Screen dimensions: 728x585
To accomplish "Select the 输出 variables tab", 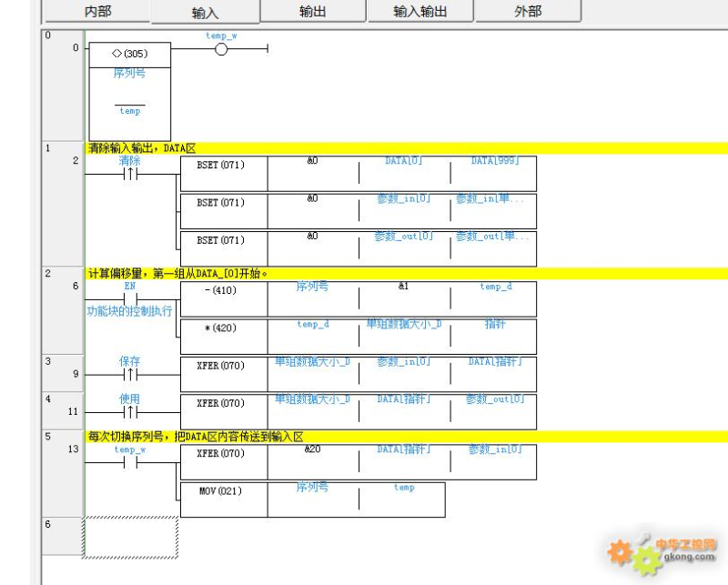I will [x=313, y=12].
